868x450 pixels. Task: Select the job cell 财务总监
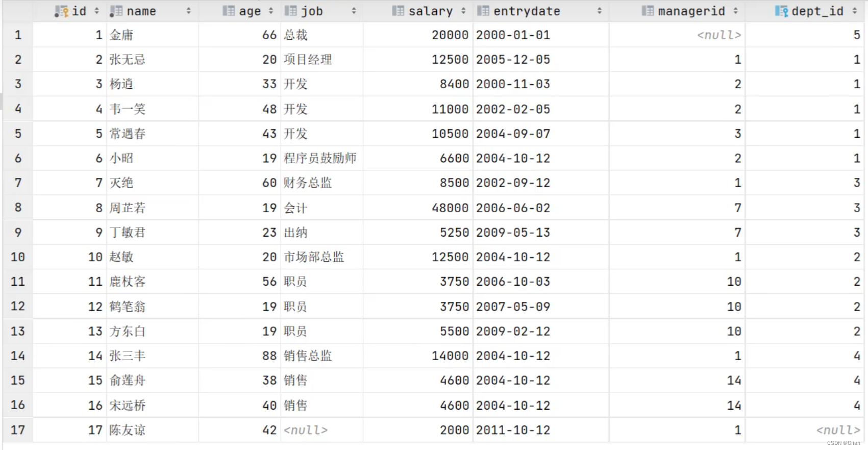tap(321, 183)
